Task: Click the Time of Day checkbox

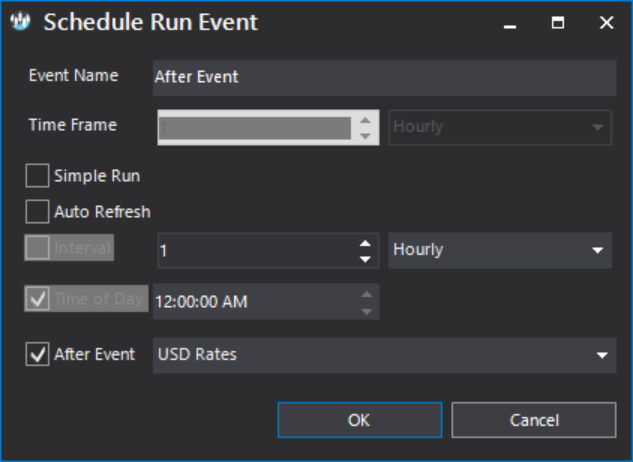Action: pyautogui.click(x=38, y=299)
